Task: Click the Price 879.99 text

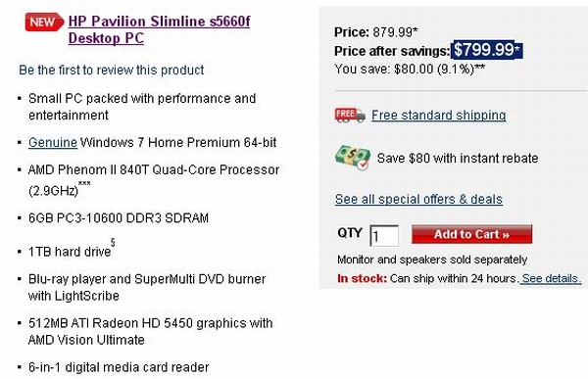Action: [x=375, y=32]
